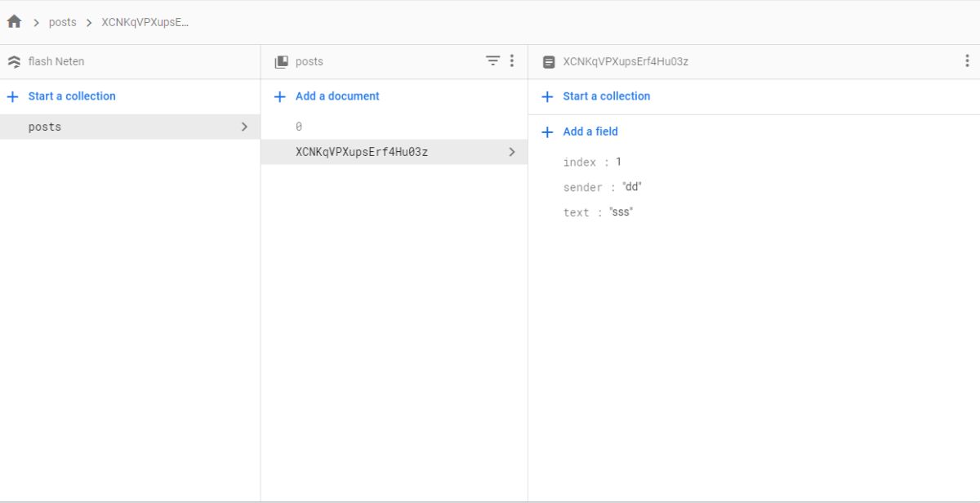Select the XCNKqVPXupsE… breadcrumb item

145,22
